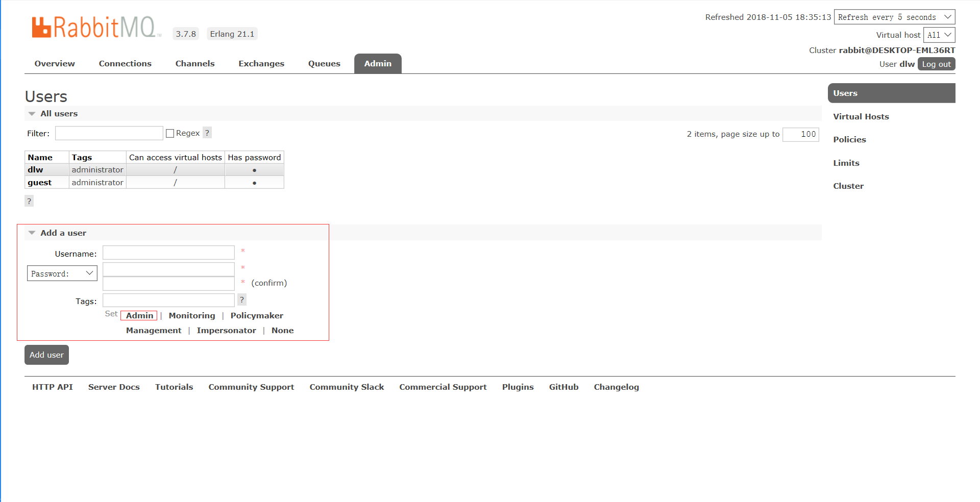The height and width of the screenshot is (502, 980).
Task: Enable the Regex checkbox
Action: pos(170,133)
